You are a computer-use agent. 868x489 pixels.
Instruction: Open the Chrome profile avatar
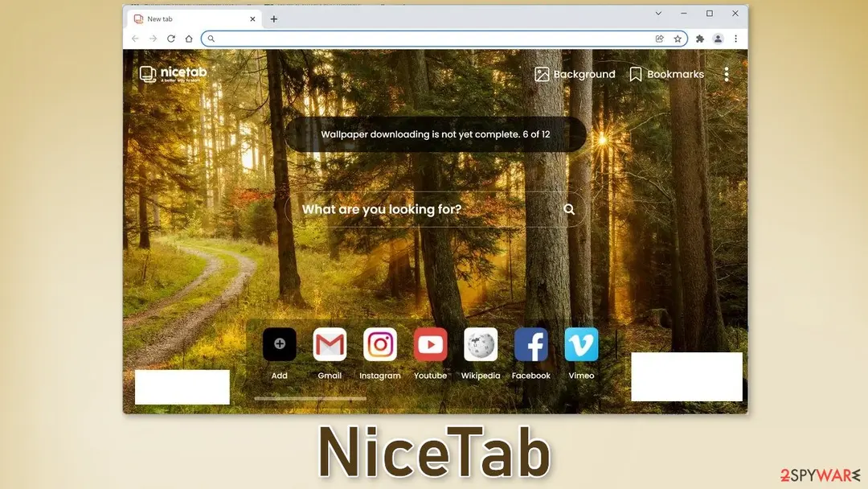pos(718,39)
